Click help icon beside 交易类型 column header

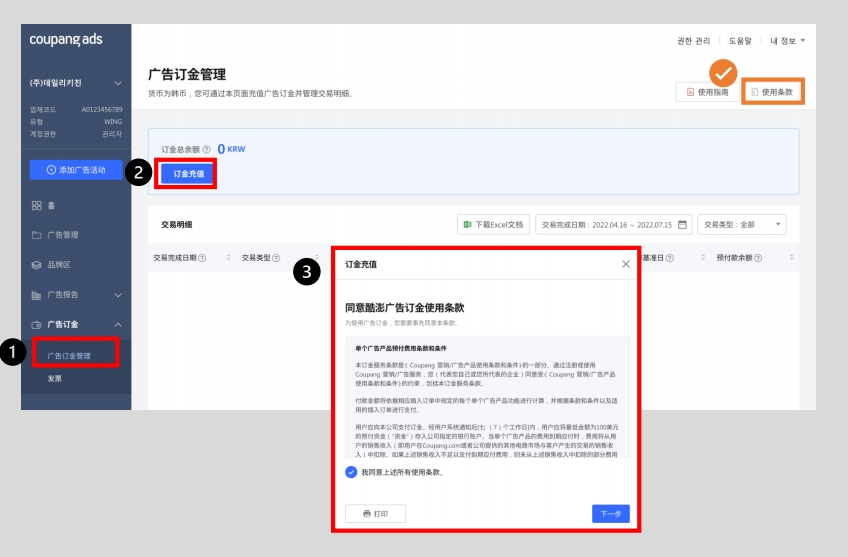276,258
